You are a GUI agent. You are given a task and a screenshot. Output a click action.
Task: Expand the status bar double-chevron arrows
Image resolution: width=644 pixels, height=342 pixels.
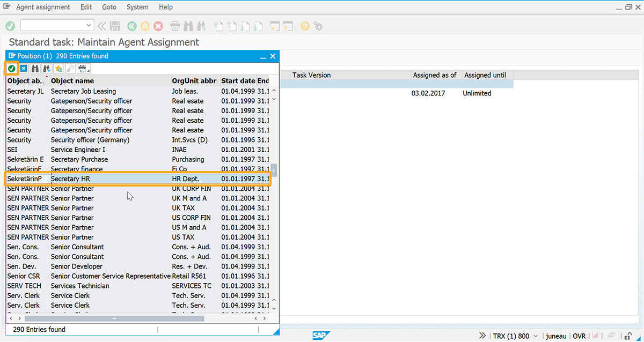pyautogui.click(x=483, y=336)
